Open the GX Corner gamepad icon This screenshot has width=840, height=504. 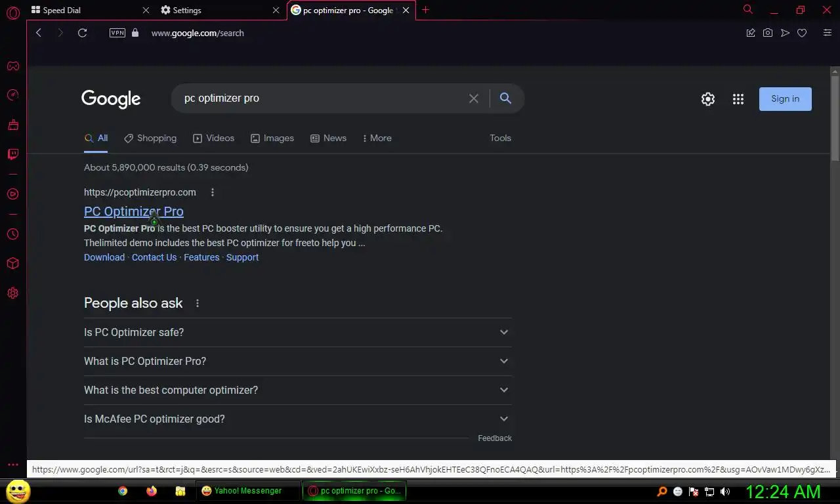[12, 66]
